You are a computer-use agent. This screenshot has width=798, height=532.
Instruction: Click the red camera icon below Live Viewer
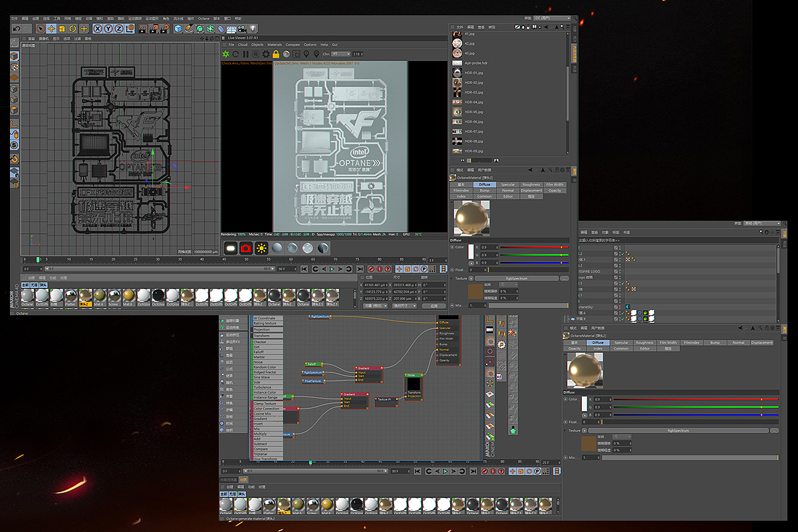[x=246, y=248]
